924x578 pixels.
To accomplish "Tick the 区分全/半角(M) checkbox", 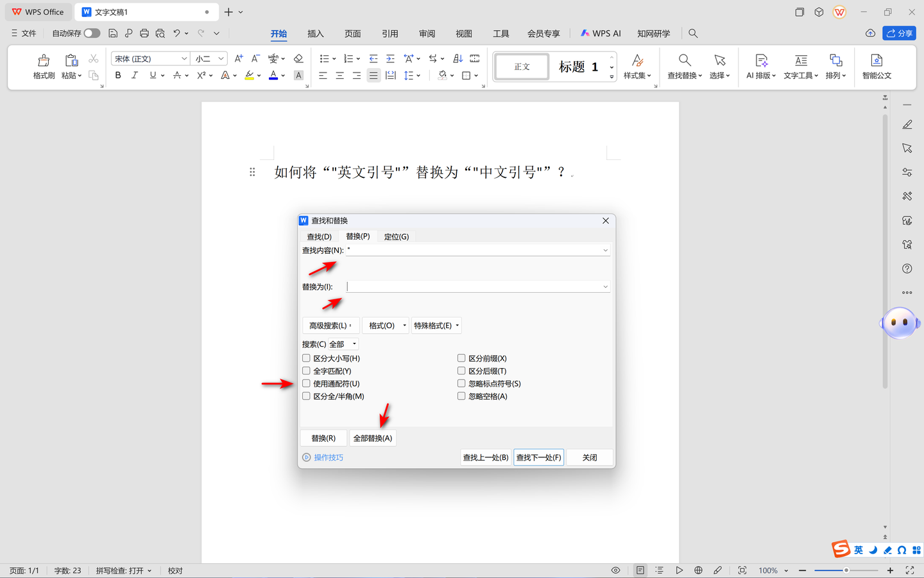I will (306, 396).
